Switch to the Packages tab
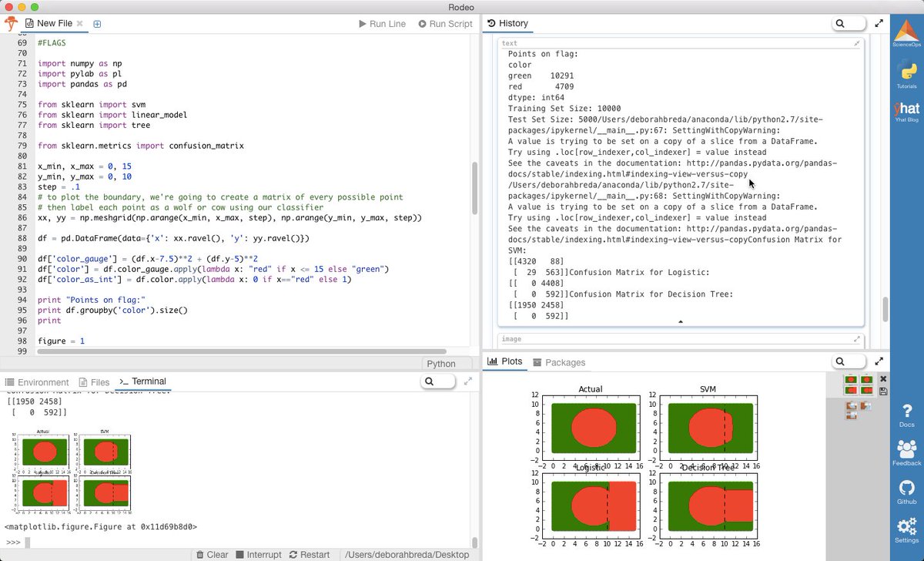Screen dimensions: 924x561 pos(559,362)
